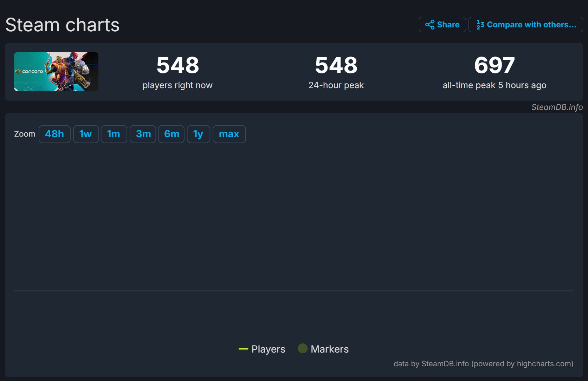Click the numbered ranking compare icon
This screenshot has width=588, height=381.
(x=480, y=25)
